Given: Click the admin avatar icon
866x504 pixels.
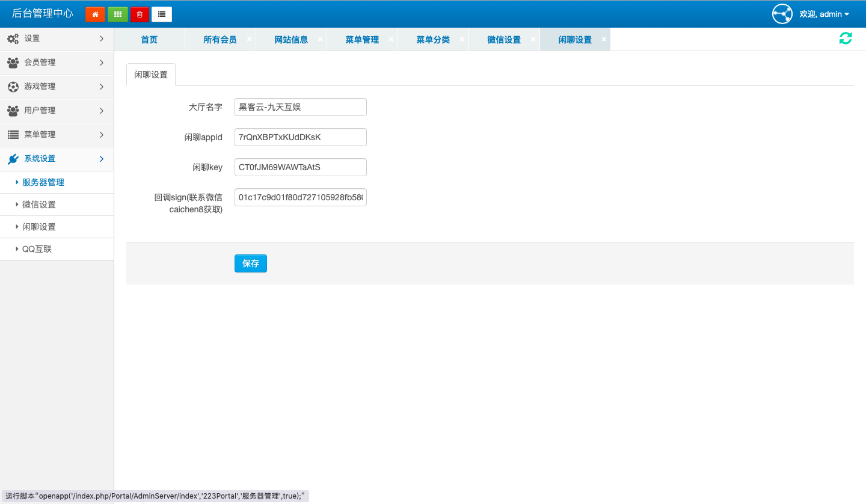Looking at the screenshot, I should (x=782, y=14).
